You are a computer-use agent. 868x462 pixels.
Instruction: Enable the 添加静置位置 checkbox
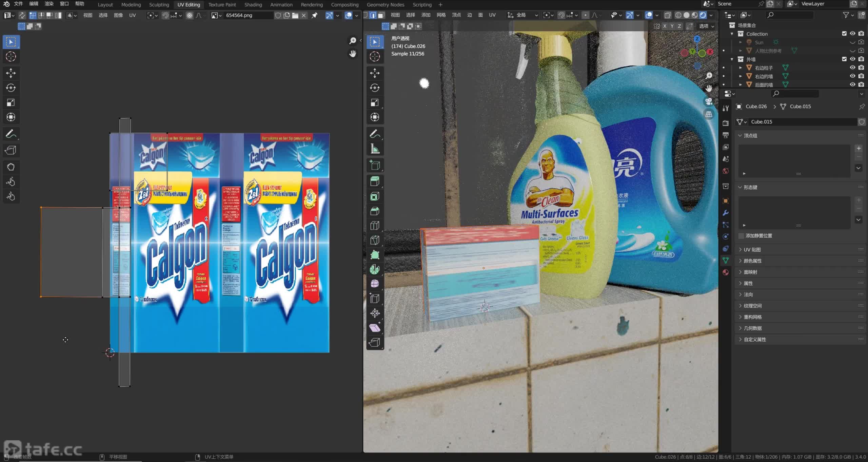coord(741,236)
